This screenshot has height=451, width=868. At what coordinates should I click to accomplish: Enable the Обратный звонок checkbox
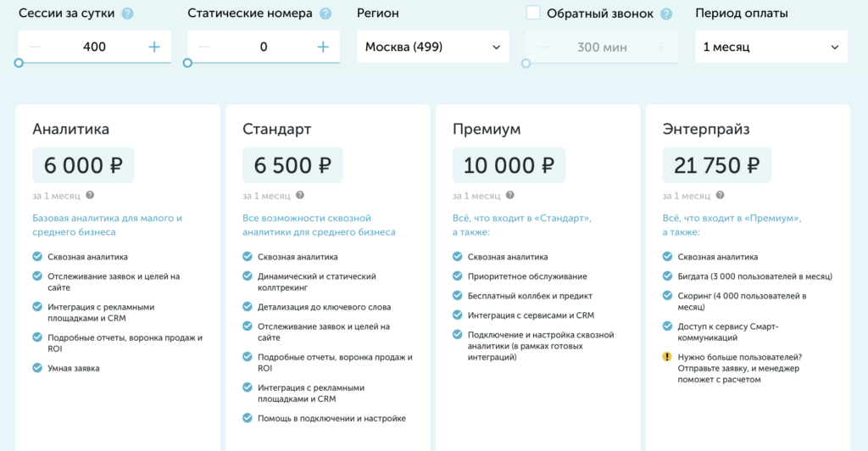point(533,13)
